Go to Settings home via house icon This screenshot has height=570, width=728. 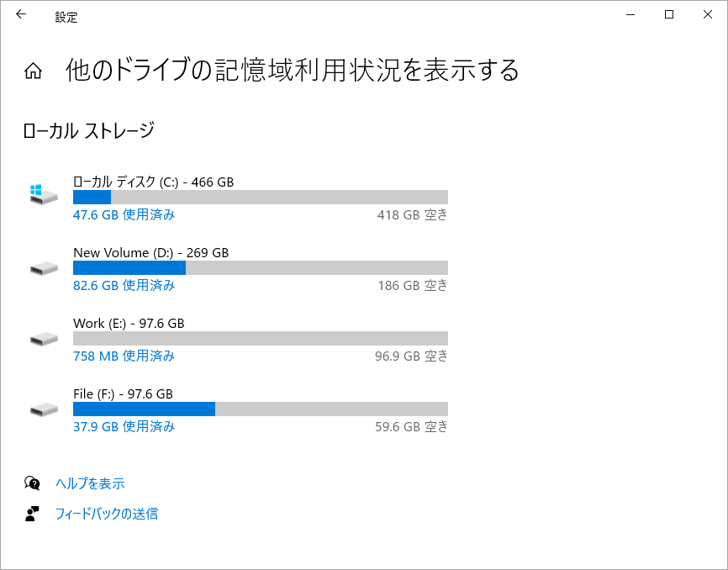click(33, 71)
